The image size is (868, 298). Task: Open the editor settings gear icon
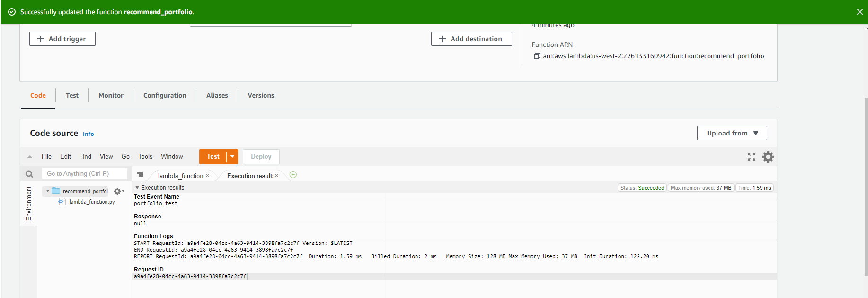coord(768,157)
